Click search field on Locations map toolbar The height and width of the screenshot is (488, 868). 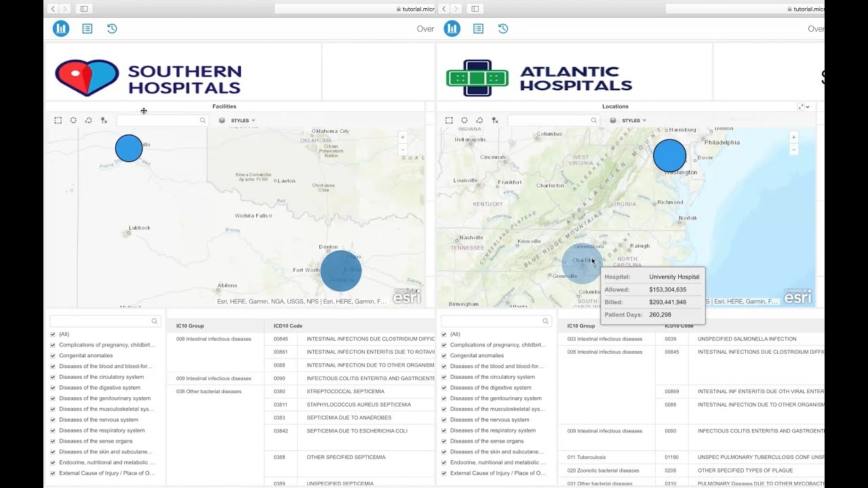pyautogui.click(x=553, y=120)
